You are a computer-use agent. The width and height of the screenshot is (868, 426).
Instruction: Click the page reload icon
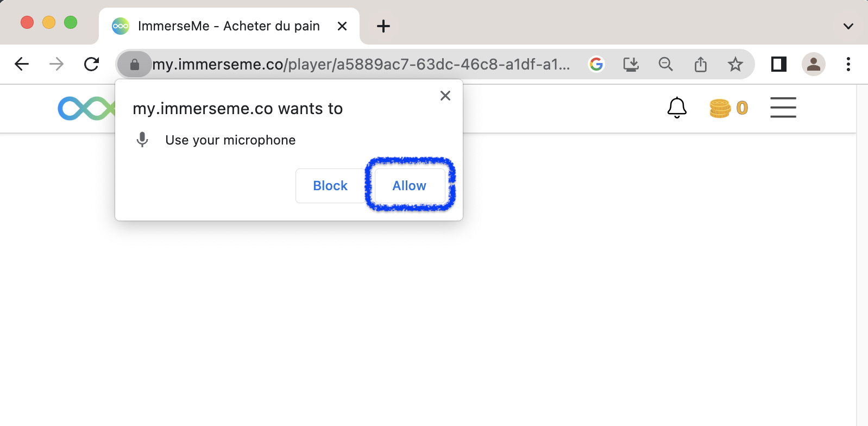click(x=92, y=64)
